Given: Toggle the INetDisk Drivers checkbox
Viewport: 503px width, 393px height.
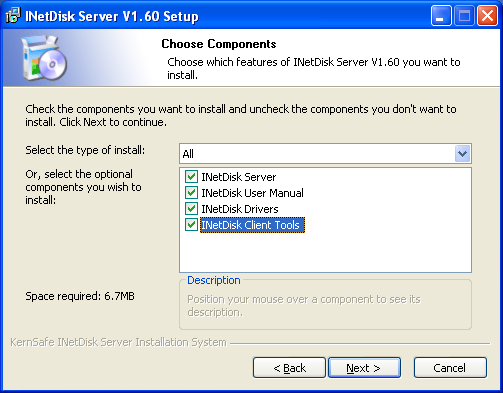Looking at the screenshot, I should point(191,209).
